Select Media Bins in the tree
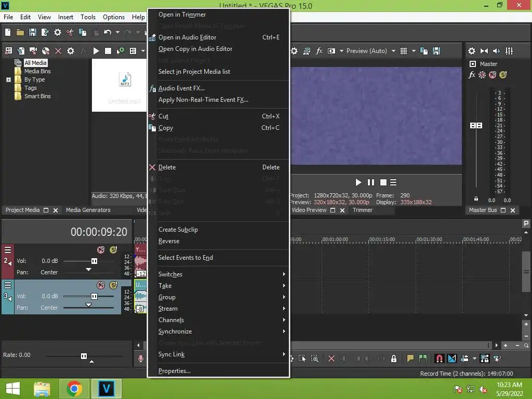 click(37, 71)
